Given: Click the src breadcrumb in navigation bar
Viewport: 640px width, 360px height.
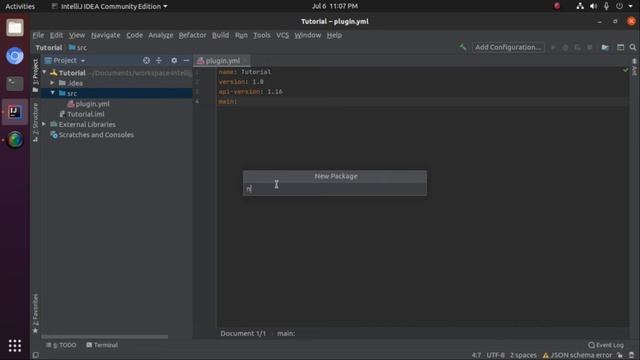Looking at the screenshot, I should click(x=78, y=48).
